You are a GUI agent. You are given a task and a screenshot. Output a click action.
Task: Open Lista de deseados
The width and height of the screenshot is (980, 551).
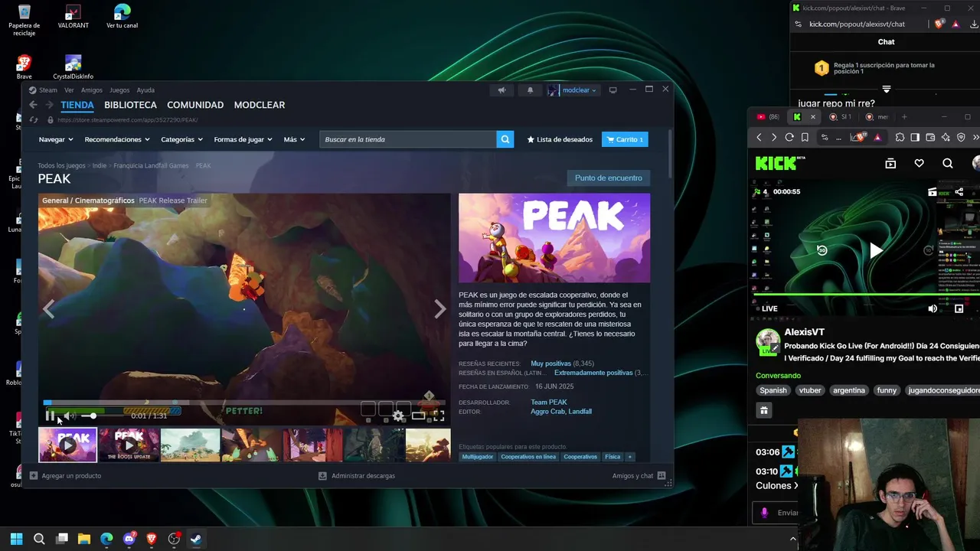(x=560, y=139)
